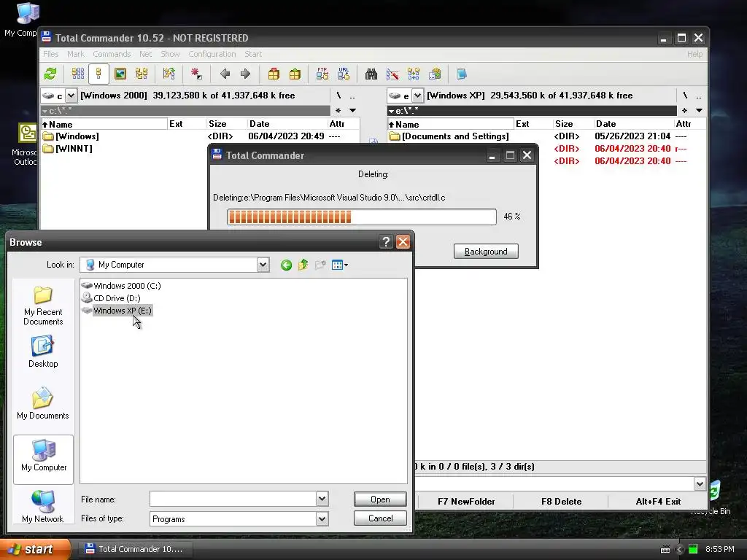Open the Files menu

point(50,54)
